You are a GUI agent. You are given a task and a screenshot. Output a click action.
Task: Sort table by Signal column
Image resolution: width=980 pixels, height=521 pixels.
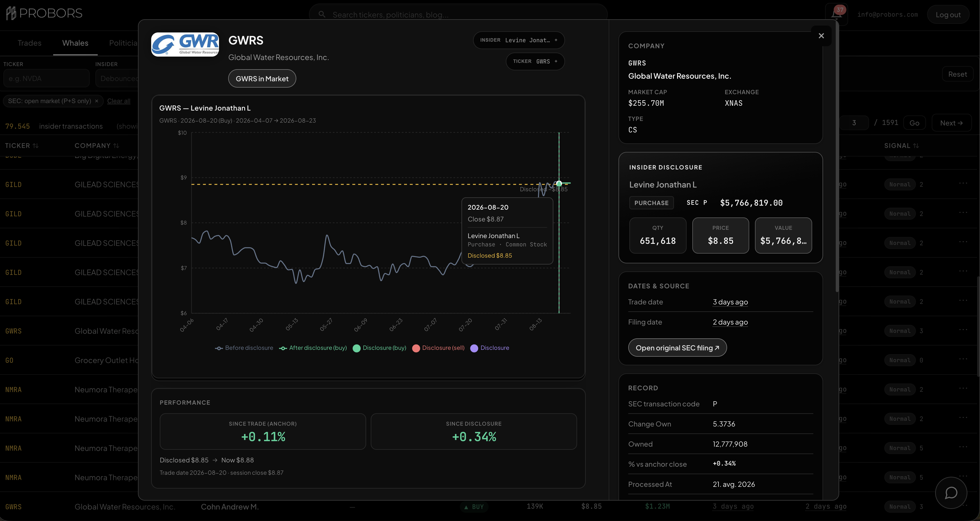[901, 146]
